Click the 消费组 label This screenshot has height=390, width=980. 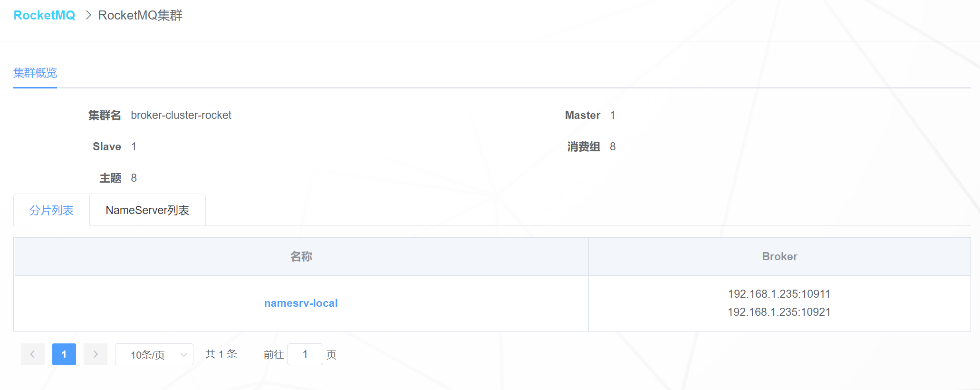tap(584, 146)
